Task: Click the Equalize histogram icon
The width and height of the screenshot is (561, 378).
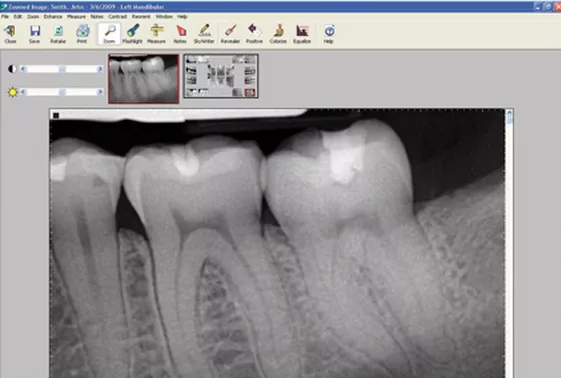Action: coord(302,34)
